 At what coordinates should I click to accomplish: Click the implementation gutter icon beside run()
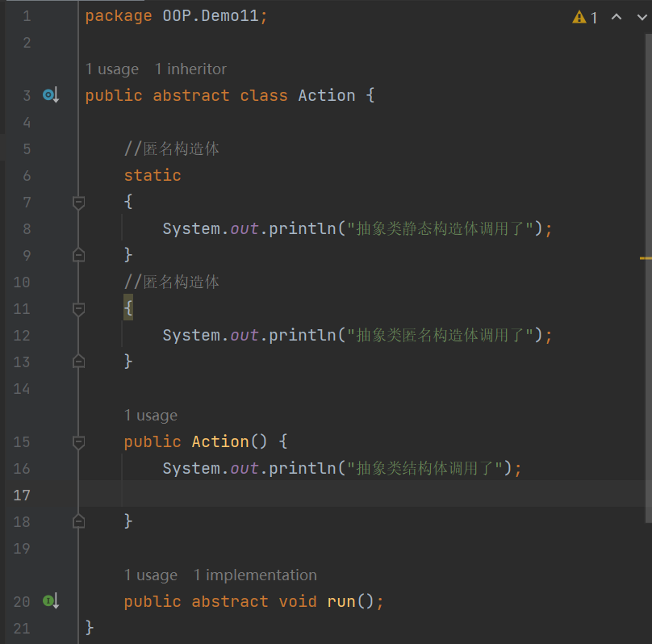(x=51, y=600)
